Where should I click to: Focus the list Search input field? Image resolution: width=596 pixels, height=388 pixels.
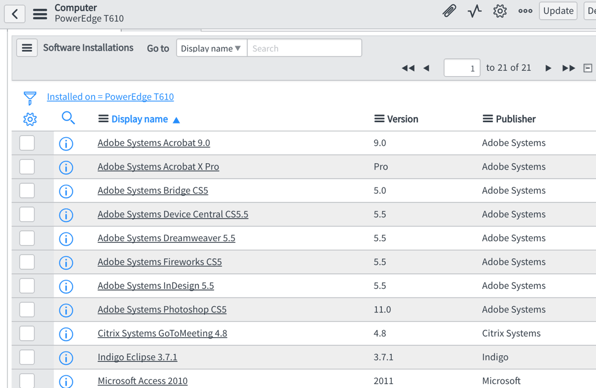click(x=304, y=48)
